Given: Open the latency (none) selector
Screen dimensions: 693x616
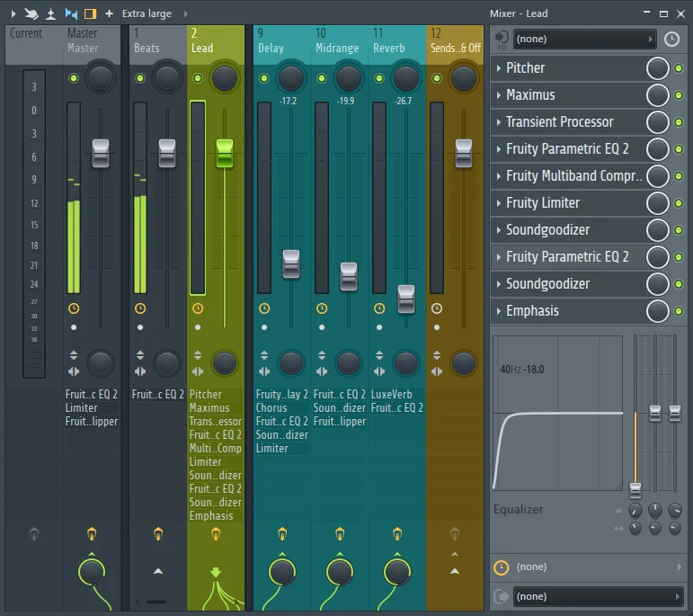Looking at the screenshot, I should tap(599, 567).
